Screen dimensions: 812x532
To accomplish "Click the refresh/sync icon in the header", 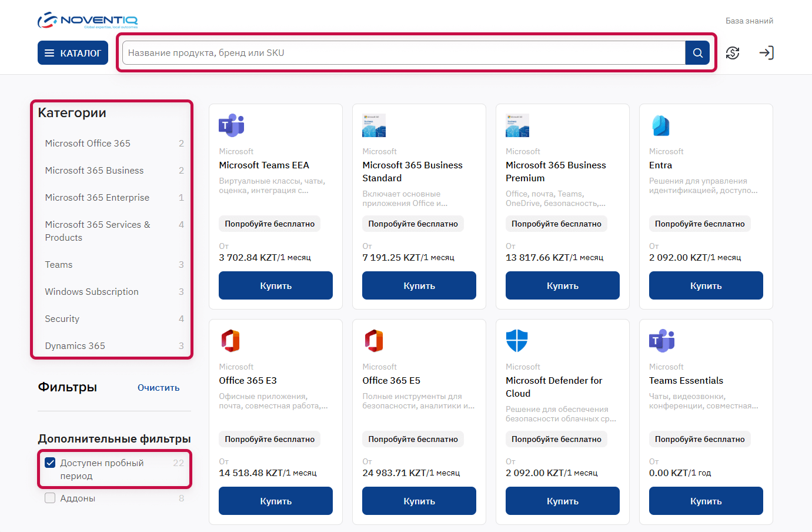I will click(x=733, y=52).
